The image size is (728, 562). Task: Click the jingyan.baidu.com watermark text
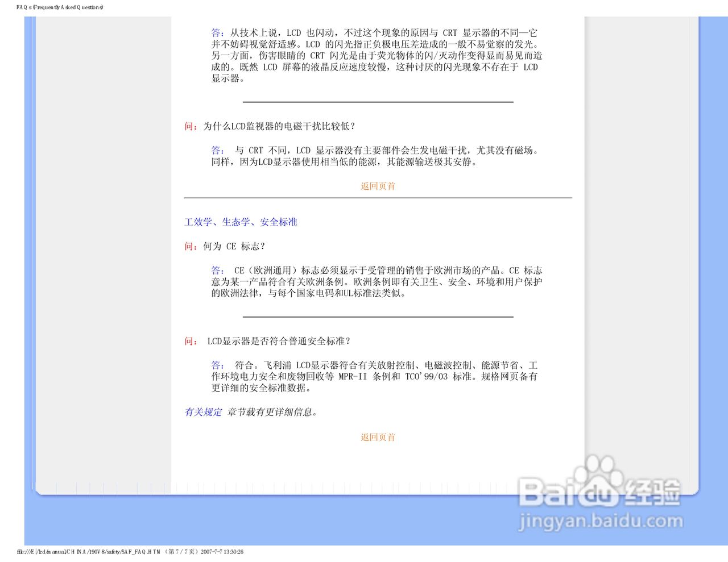(601, 520)
